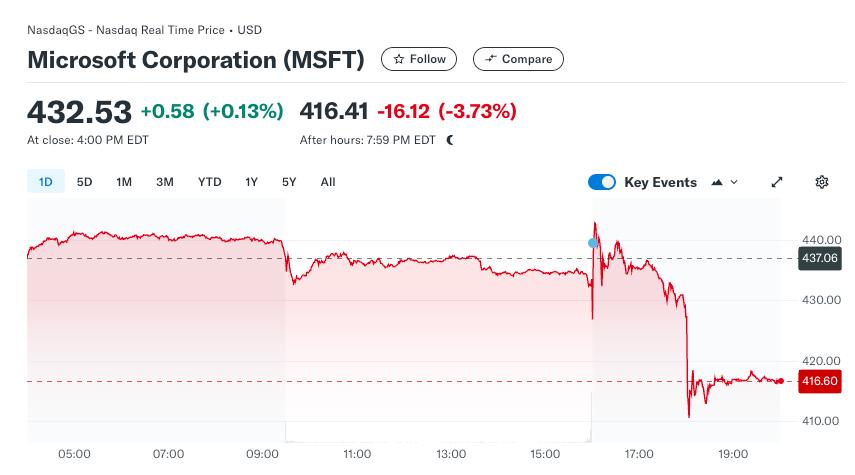This screenshot has height=475, width=855.
Task: Show the 3M chart range
Action: pos(165,182)
